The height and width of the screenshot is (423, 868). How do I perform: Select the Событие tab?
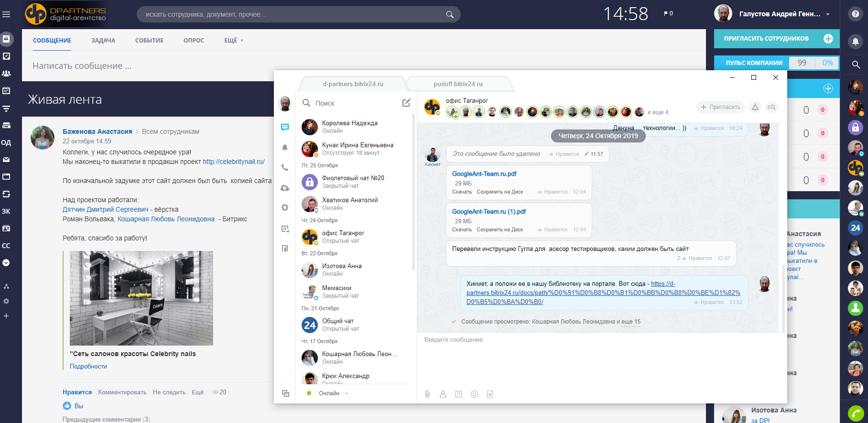(x=149, y=41)
